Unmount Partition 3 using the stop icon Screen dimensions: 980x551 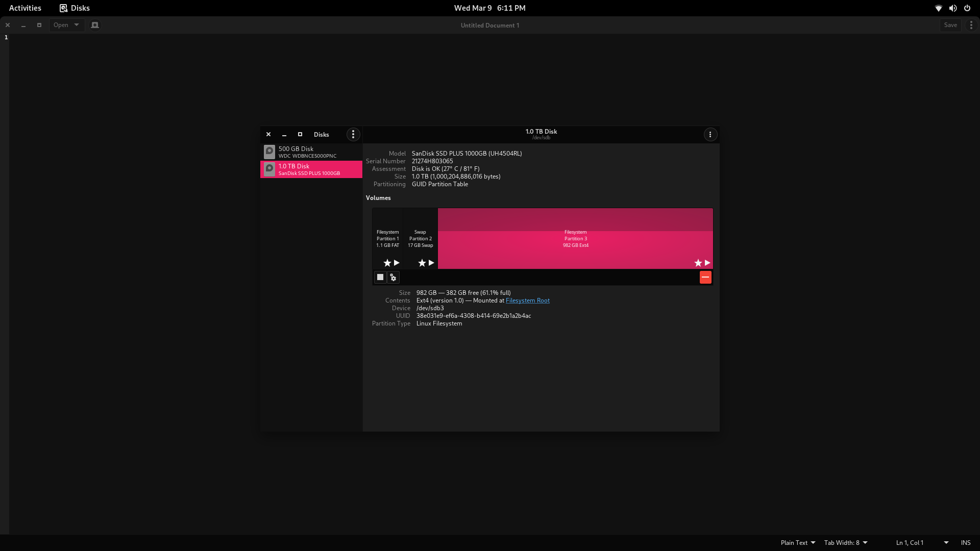[380, 277]
